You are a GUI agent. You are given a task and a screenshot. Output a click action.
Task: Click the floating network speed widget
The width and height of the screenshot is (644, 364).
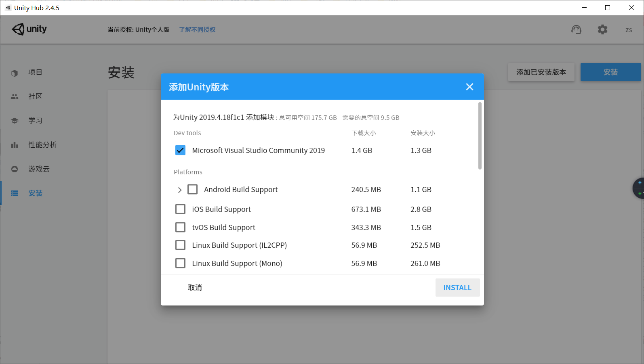click(x=638, y=188)
